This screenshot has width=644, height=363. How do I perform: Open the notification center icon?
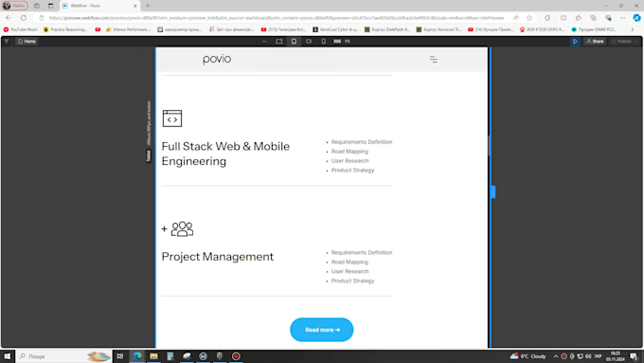[x=634, y=356]
